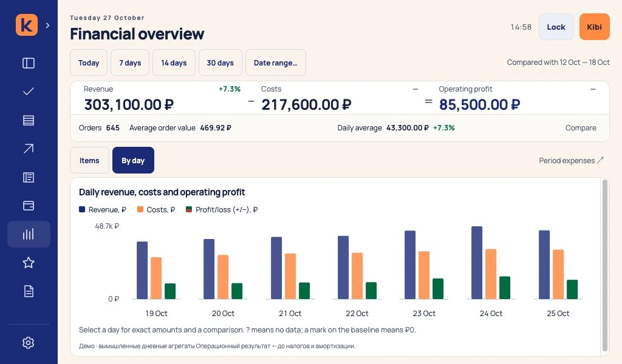
Task: Select the 19 Oct revenue bar
Action: pyautogui.click(x=142, y=270)
